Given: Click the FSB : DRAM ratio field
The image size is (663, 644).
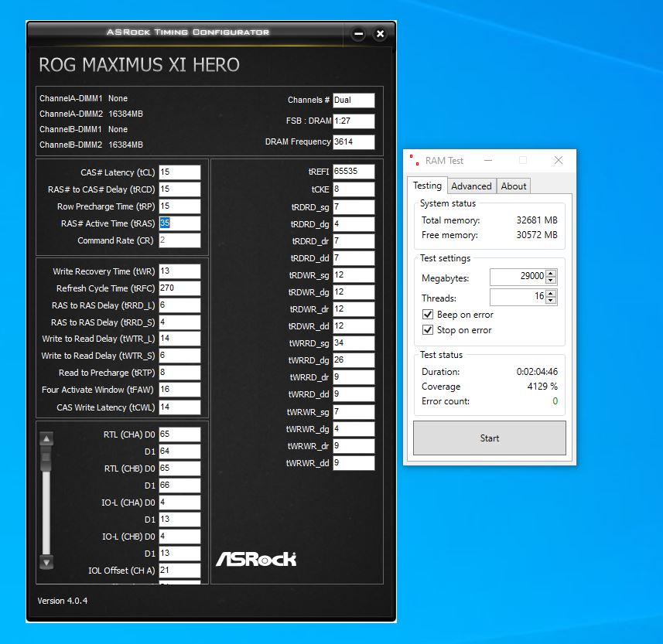Looking at the screenshot, I should pyautogui.click(x=354, y=121).
